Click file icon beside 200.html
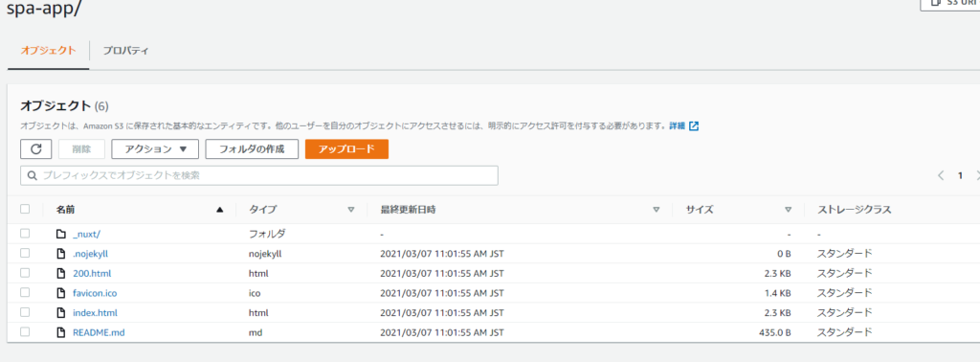Screen dimensions: 980x362 point(60,273)
